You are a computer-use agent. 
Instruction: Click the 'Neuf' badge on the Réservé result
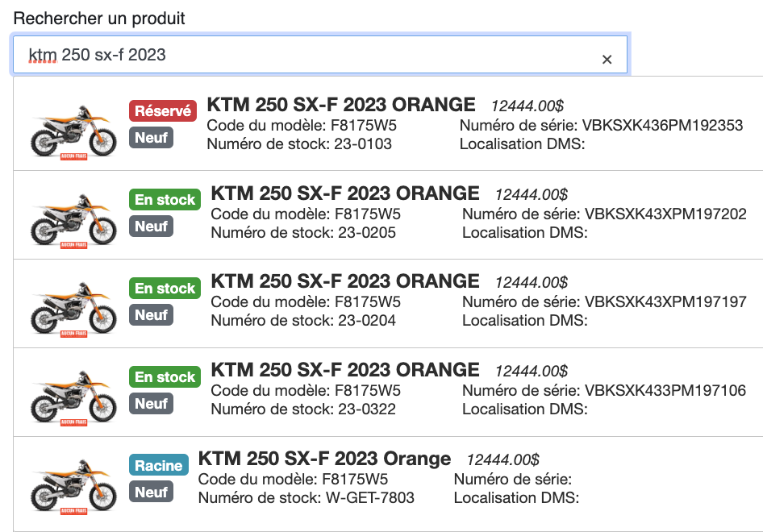[x=152, y=138]
